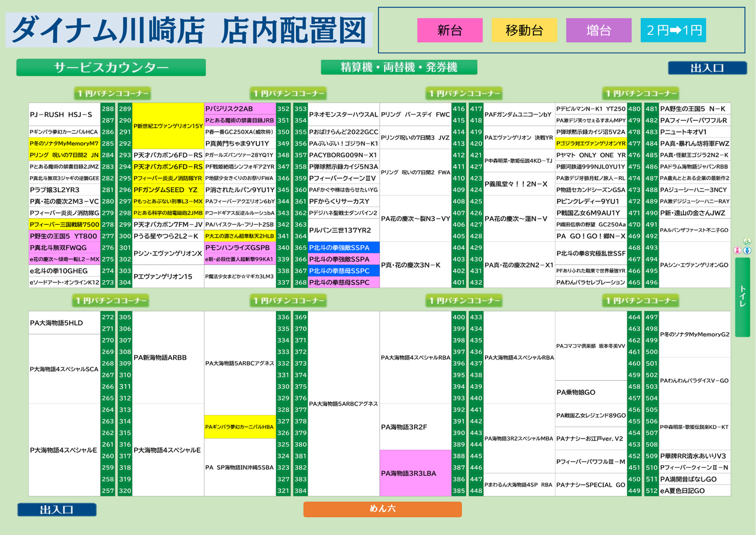
Task: Select the e北斗の拳10GHEG cell
Action: (64, 271)
